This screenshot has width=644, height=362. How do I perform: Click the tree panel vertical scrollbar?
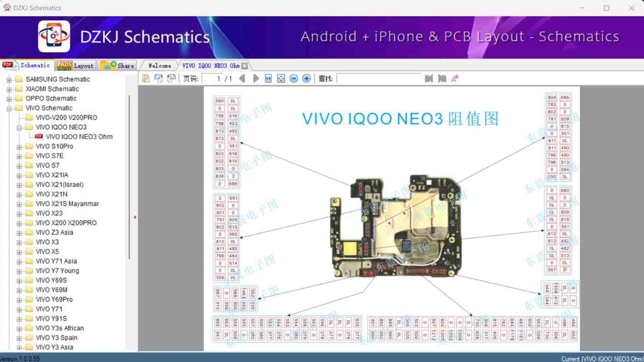129,177
